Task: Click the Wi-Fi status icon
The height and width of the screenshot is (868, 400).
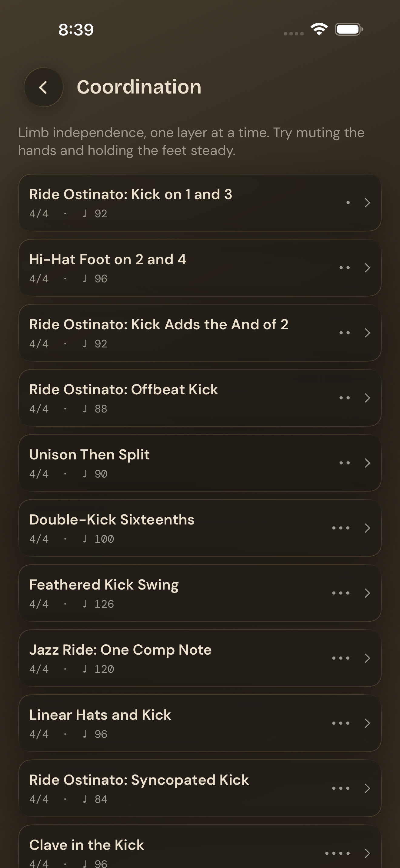Action: click(x=319, y=29)
